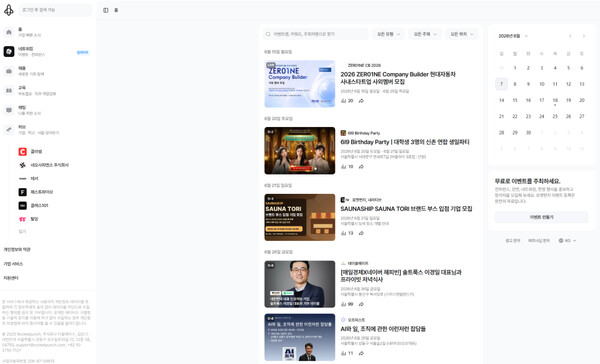600x364 pixels.
Task: Open the business service link in sidebar
Action: [x=13, y=264]
